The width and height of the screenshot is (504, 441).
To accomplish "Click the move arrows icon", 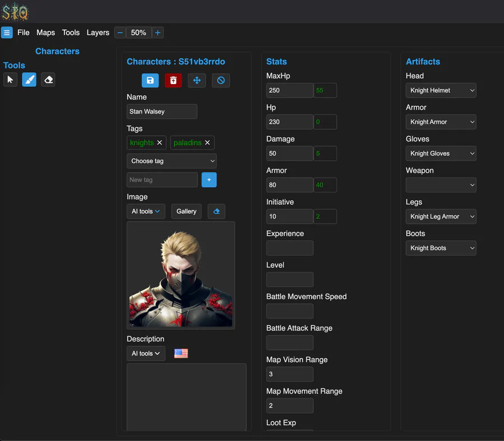I will (197, 80).
